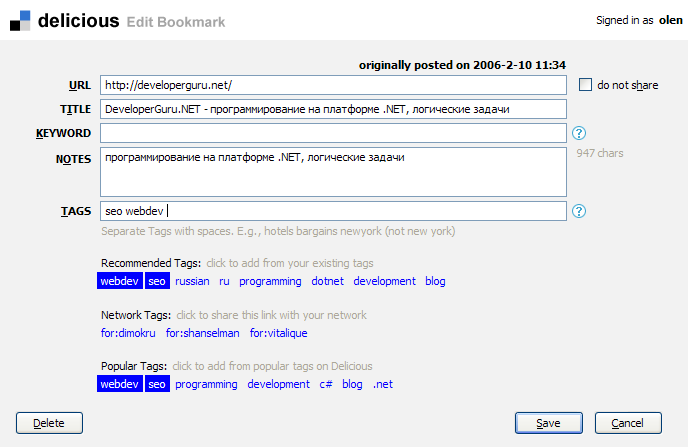
Task: Open help icon next to Keyword field
Action: click(x=579, y=133)
